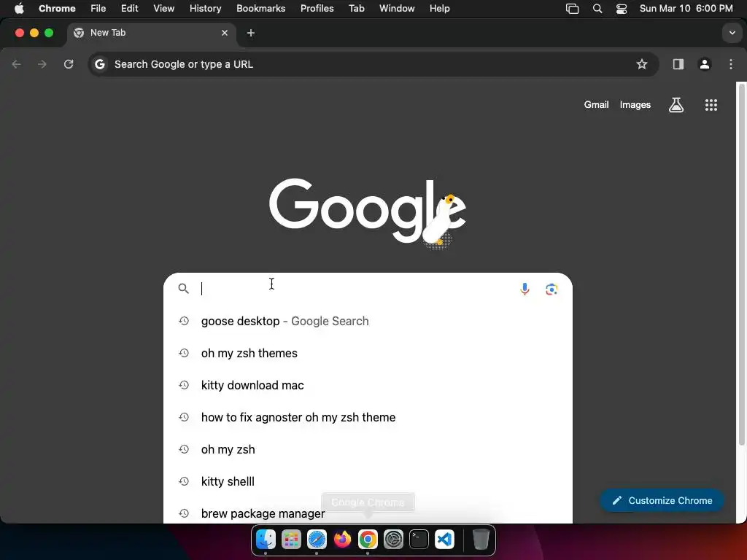Reload the current page
Screen dimensions: 747x560
coord(69,64)
